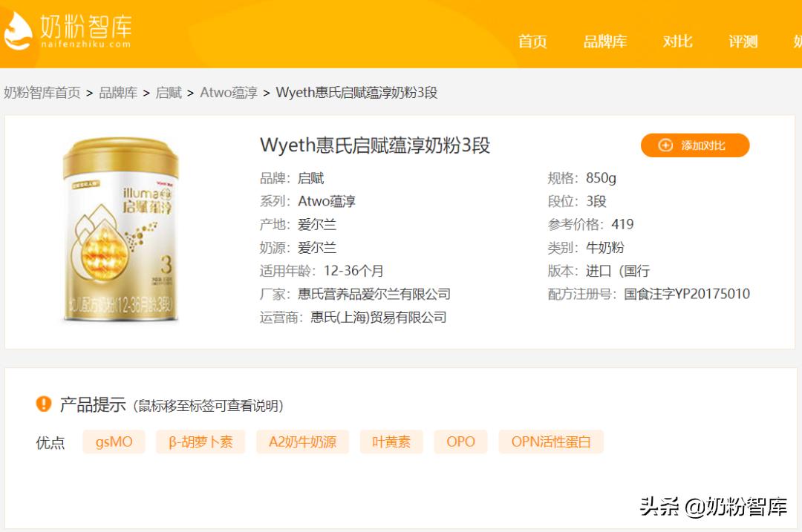Open the 品牌库 breadcrumb link
The image size is (802, 532).
pos(116,93)
